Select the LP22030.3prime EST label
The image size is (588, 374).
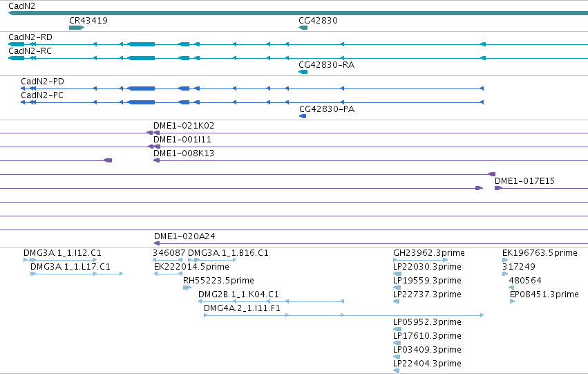(x=427, y=266)
